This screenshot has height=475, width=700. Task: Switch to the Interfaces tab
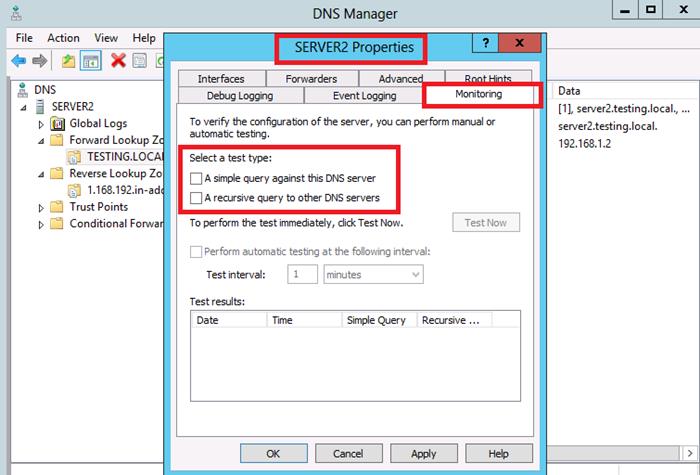(221, 79)
